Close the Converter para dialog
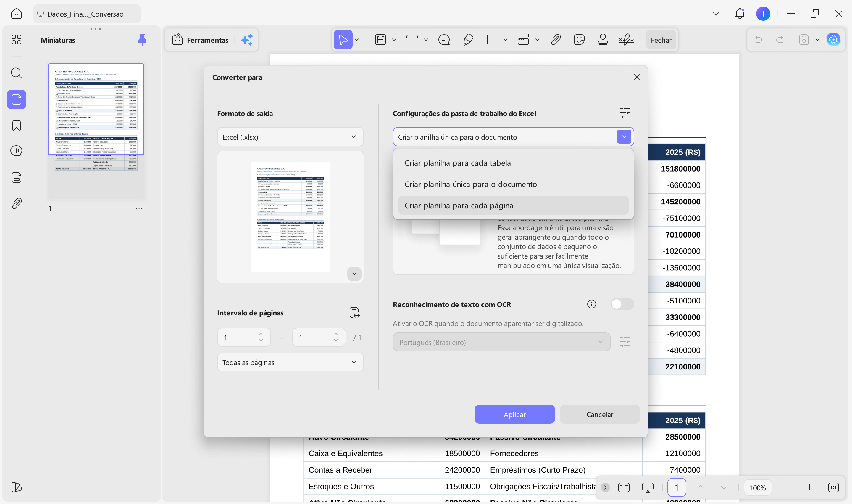 tap(637, 77)
